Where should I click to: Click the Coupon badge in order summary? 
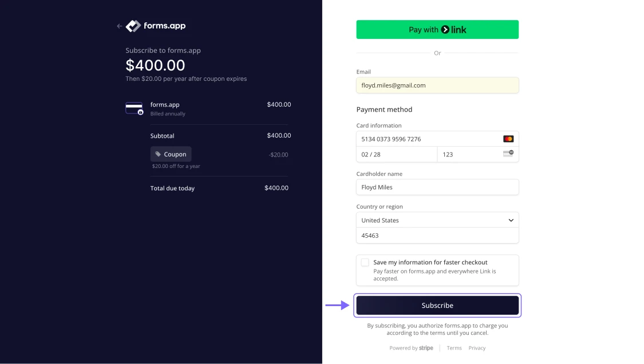171,154
